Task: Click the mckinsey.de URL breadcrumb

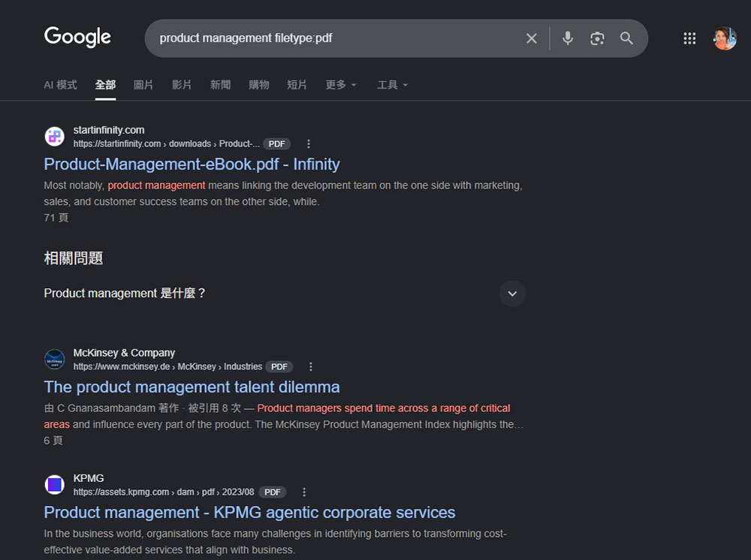Action: 167,366
